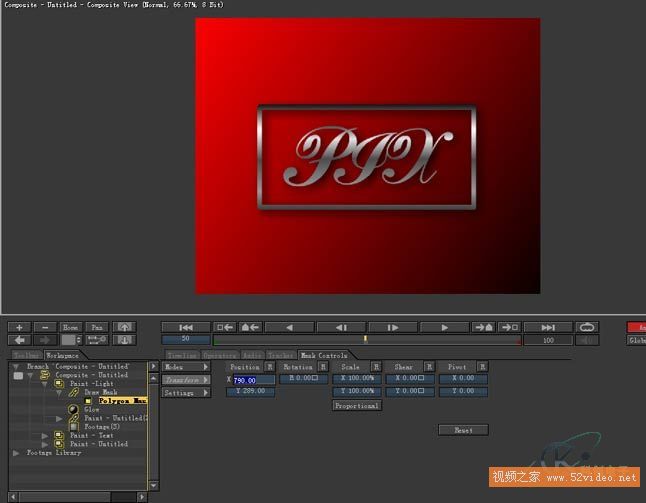Reset Rotation with its R button
Viewport: 646px width, 503px height.
point(323,367)
